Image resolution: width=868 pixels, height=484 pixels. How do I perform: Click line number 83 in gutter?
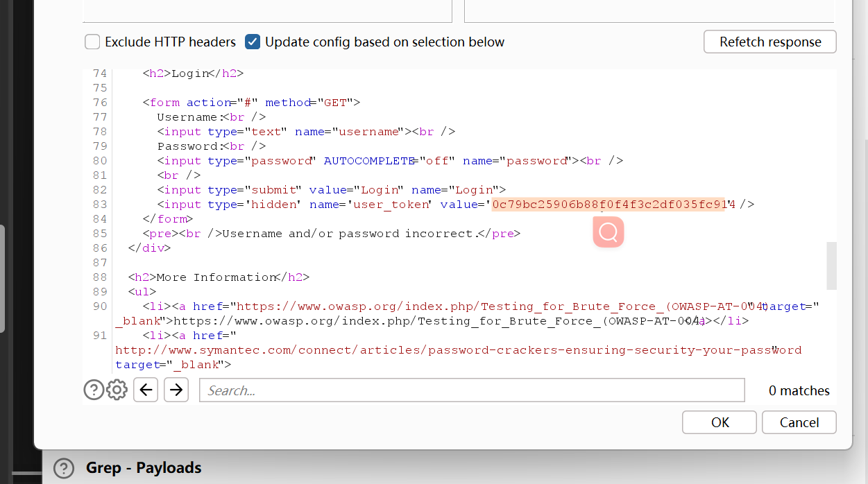click(x=99, y=205)
